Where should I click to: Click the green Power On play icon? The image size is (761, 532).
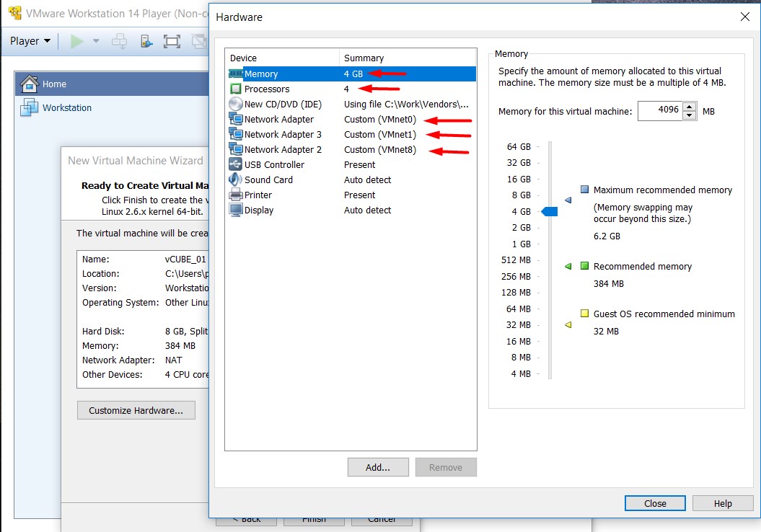(76, 41)
